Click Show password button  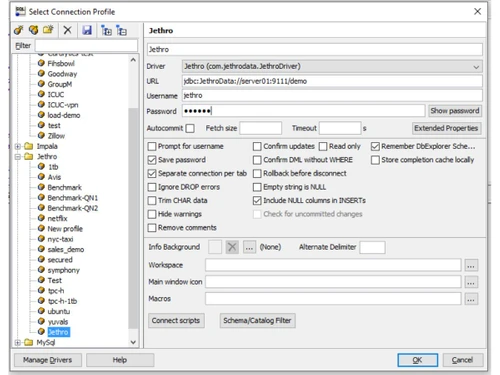click(455, 111)
